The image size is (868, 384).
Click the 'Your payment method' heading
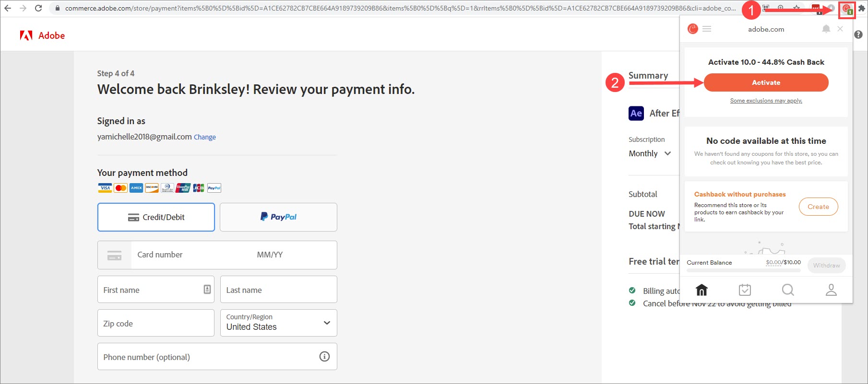[143, 173]
